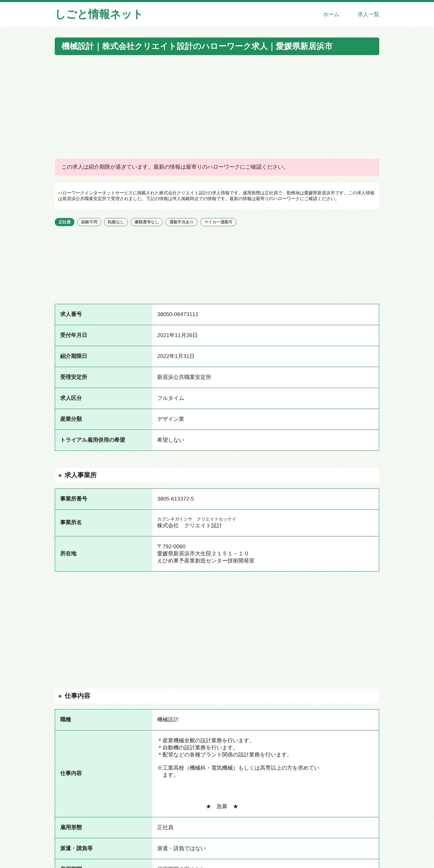Click the line about 配管などの各種プラント関係
The image size is (434, 868).
(224, 755)
